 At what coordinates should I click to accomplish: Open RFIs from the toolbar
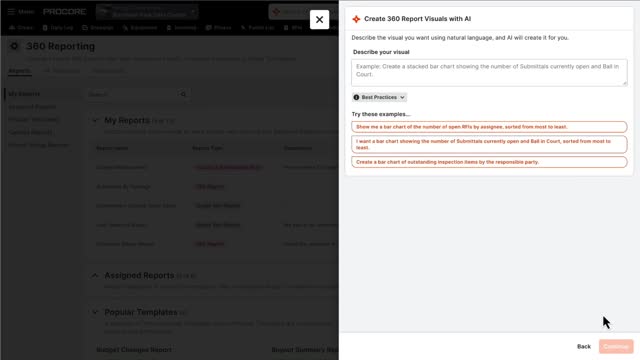click(293, 28)
